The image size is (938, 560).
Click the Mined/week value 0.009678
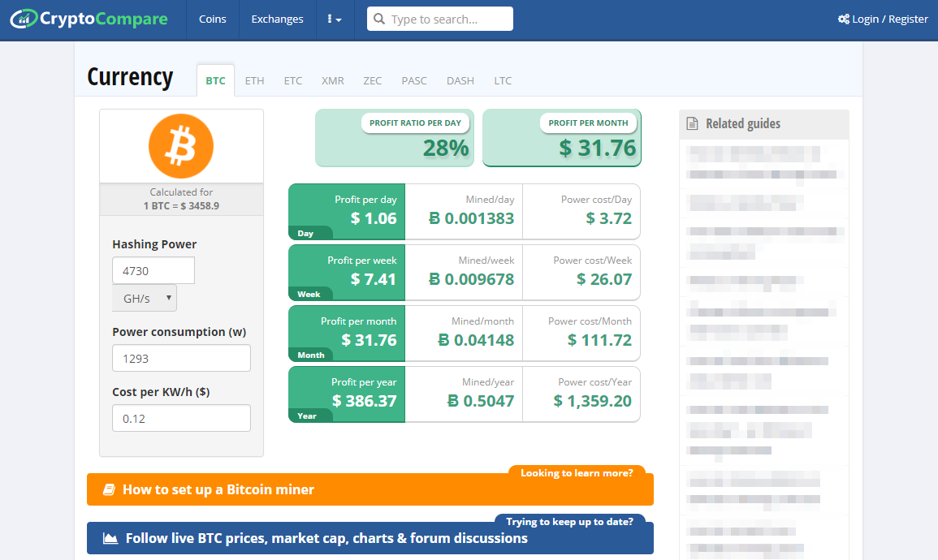(471, 279)
